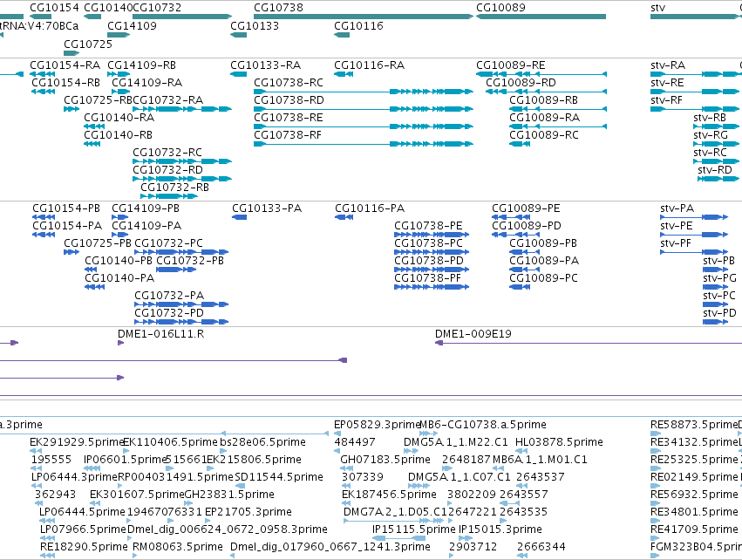Select the CG10154 gene label
Screen dimensions: 742x560
[54, 8]
